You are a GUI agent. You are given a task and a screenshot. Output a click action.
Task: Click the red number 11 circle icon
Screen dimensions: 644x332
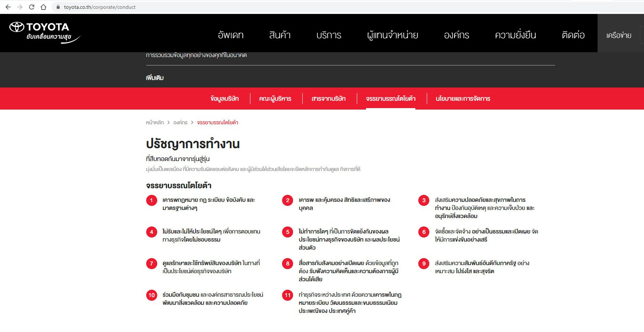click(288, 295)
